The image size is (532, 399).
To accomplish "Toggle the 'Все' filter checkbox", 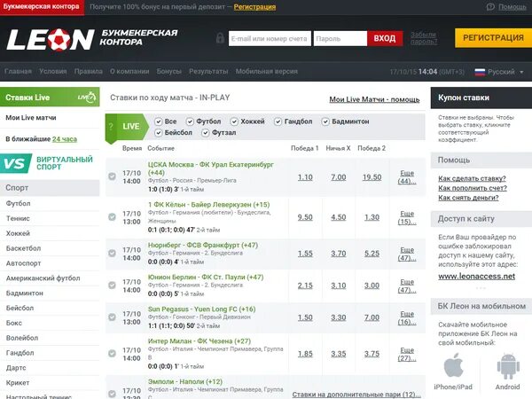I will click(158, 121).
